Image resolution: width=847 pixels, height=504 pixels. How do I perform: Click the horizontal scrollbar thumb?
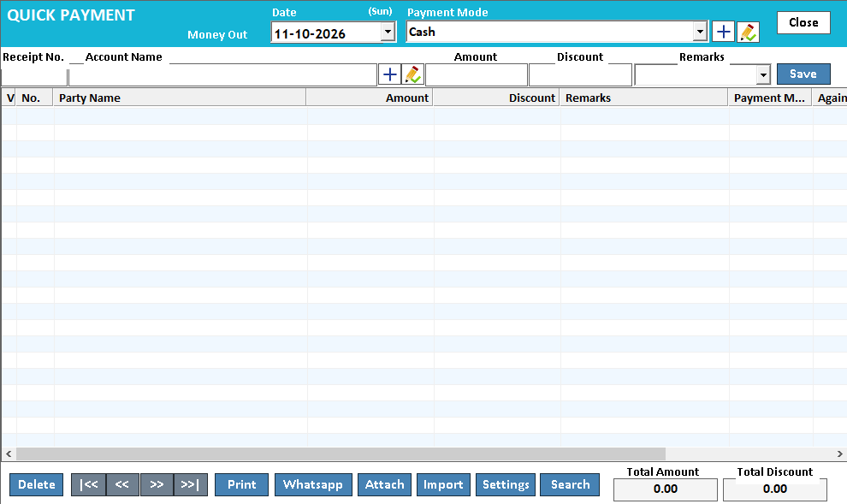click(x=341, y=454)
